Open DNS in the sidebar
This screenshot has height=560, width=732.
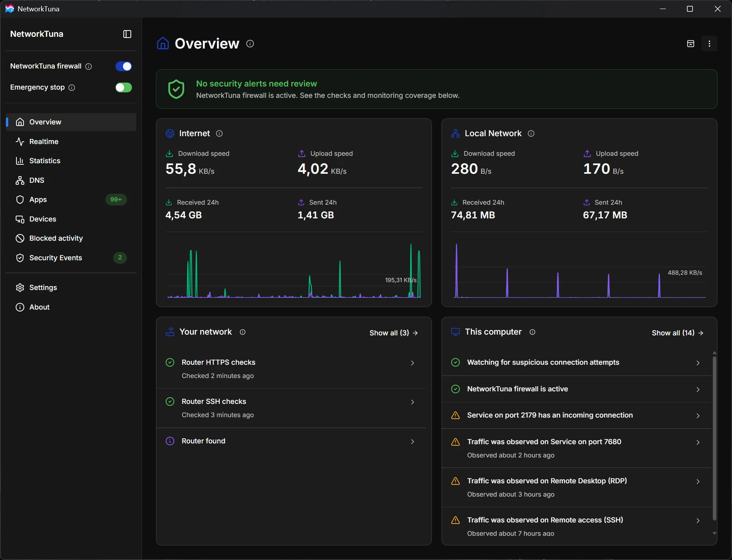click(71, 180)
